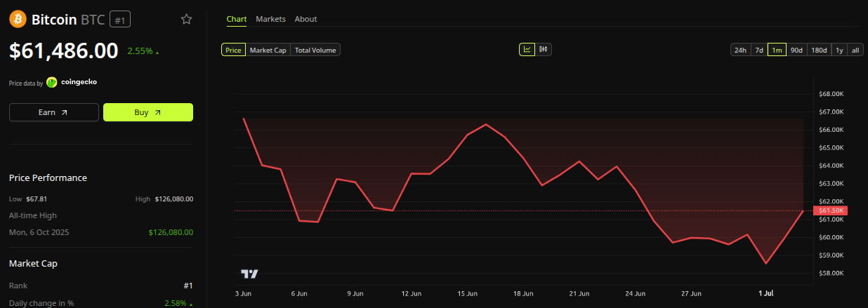Viewport: 868px width, 308px height.
Task: Click the Earn button
Action: (54, 112)
